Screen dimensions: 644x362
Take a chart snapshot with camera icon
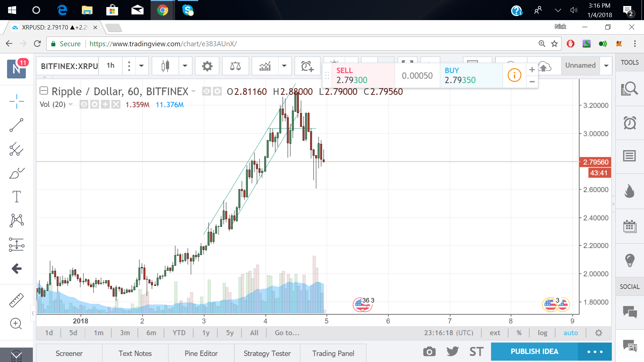(429, 352)
